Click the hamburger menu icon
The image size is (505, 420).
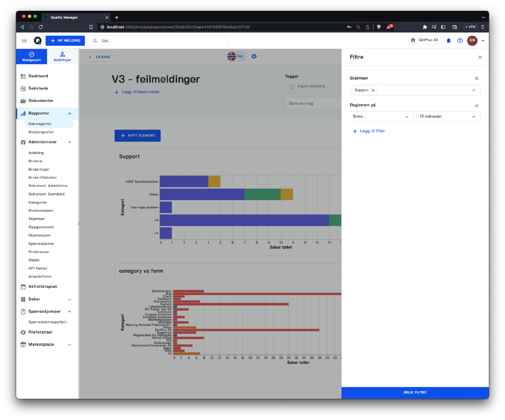point(24,41)
